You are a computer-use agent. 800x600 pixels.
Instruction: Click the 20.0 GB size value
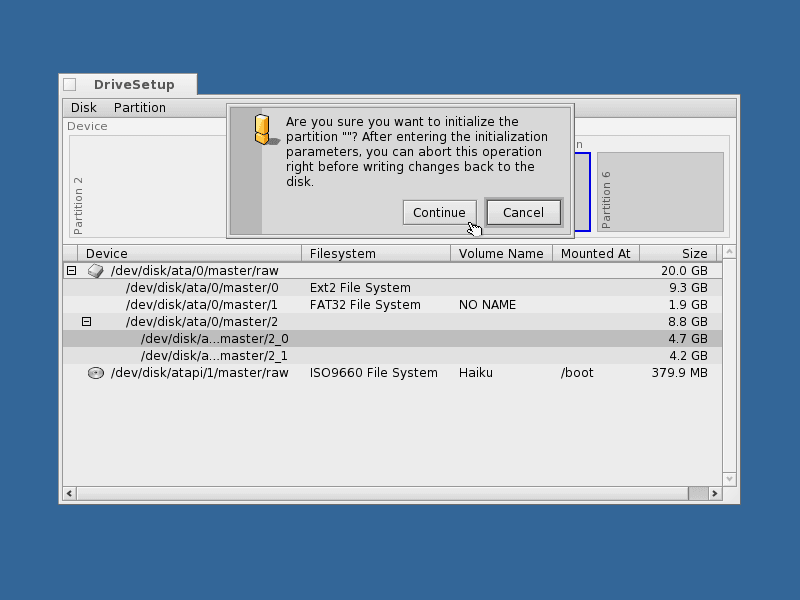click(x=684, y=270)
